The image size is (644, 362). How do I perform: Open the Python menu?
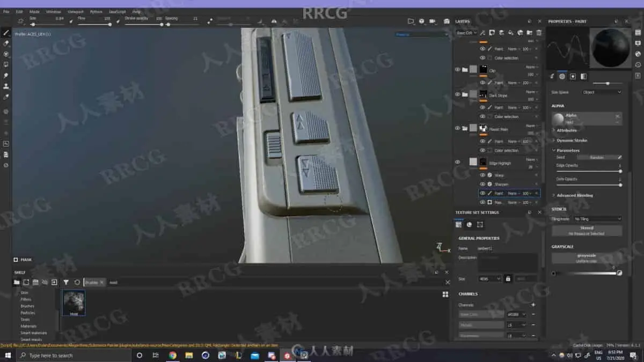pos(96,11)
